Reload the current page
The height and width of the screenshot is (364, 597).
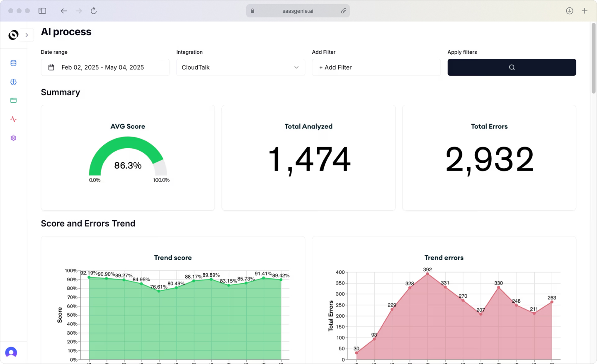coord(93,10)
